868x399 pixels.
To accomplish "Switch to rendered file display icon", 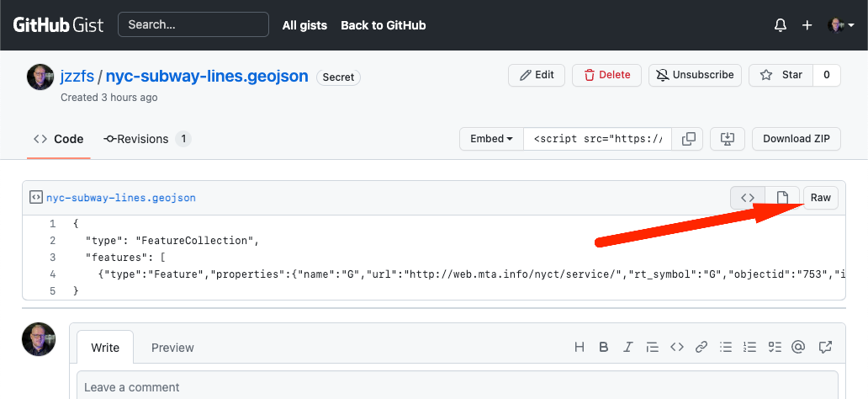I will 782,198.
